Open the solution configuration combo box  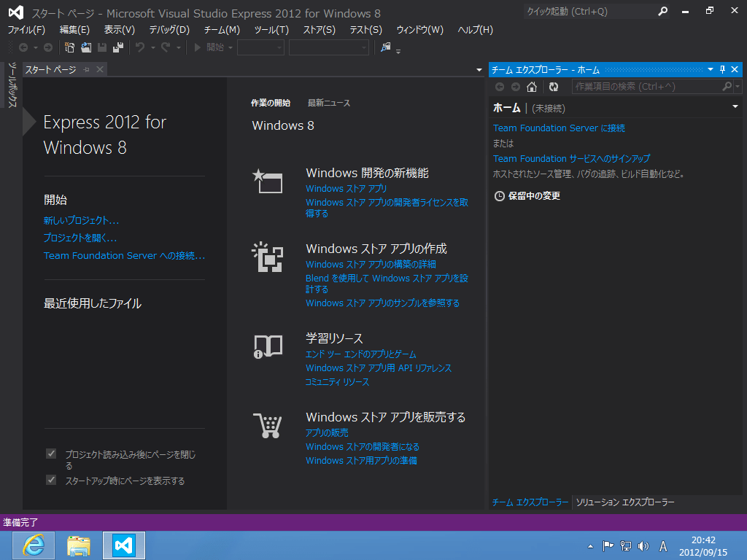click(x=260, y=47)
